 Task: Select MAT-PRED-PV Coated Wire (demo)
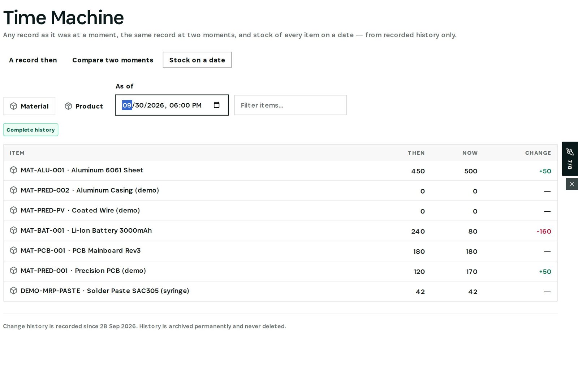(x=280, y=211)
